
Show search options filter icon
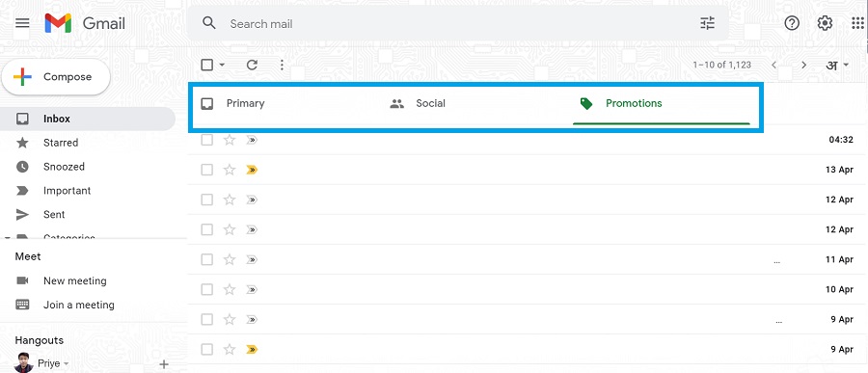708,23
